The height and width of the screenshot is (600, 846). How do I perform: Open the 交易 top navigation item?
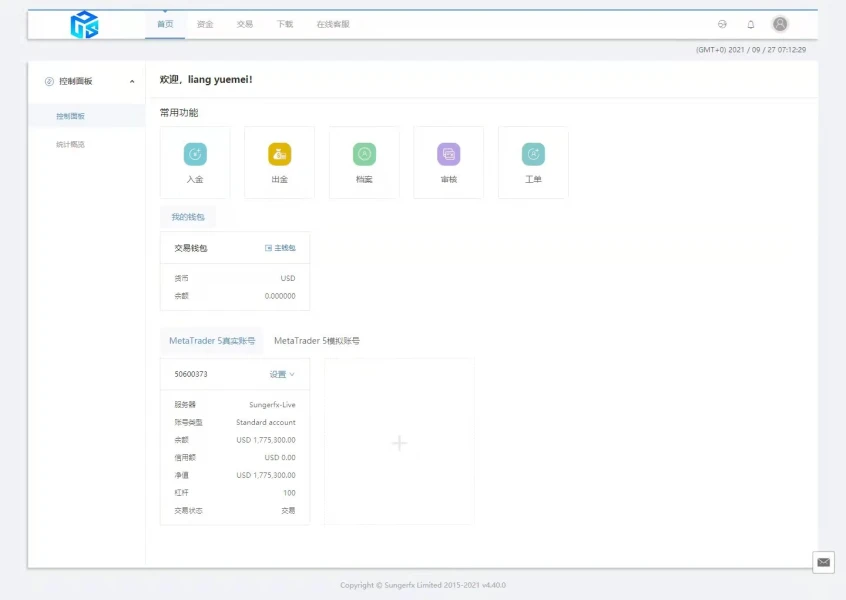[245, 24]
